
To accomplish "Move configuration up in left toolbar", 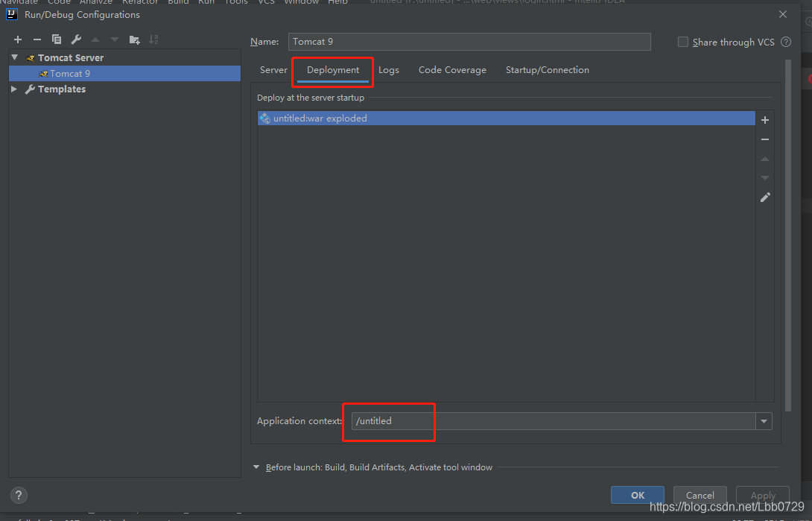I will pos(95,40).
